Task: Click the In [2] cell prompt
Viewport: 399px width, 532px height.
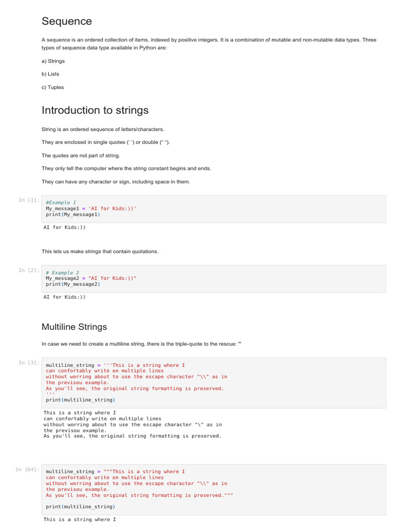Action: [x=29, y=270]
